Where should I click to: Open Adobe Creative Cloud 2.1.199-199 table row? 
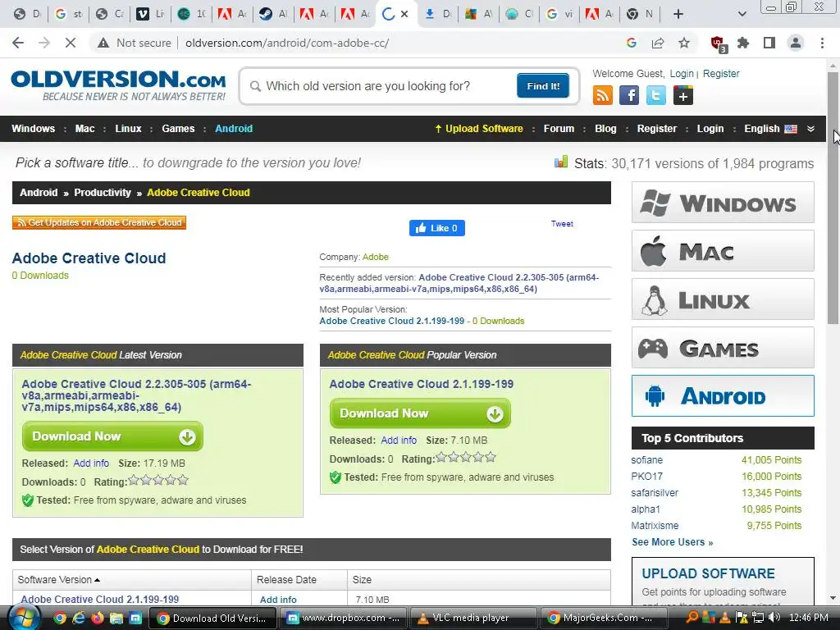[x=99, y=600]
